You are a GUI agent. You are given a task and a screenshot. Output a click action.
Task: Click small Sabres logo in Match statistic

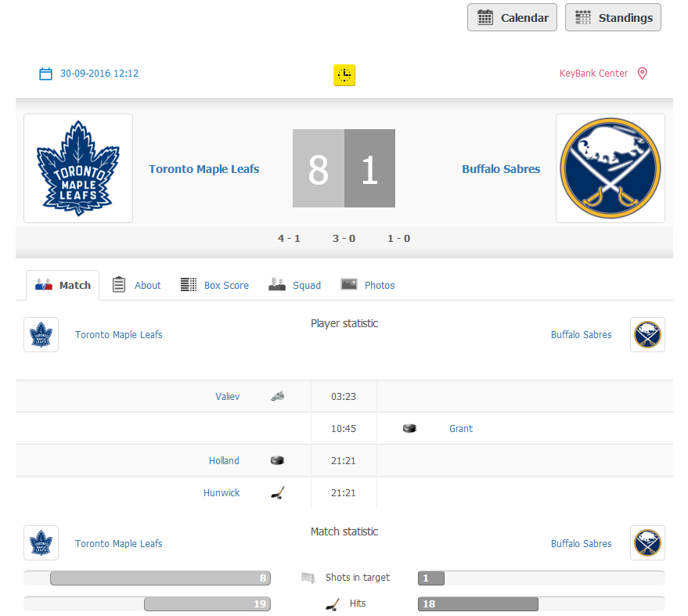click(647, 542)
